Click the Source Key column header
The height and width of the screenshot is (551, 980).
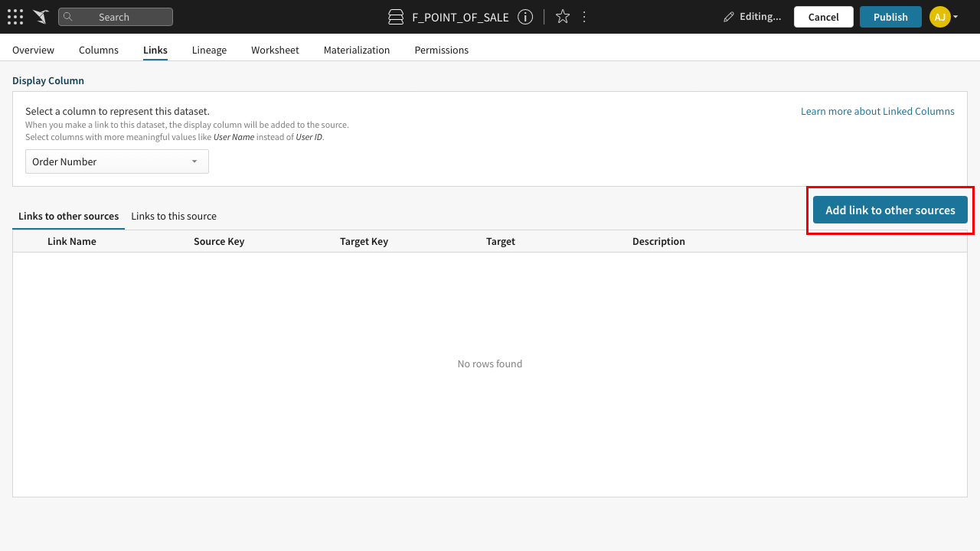(x=219, y=241)
